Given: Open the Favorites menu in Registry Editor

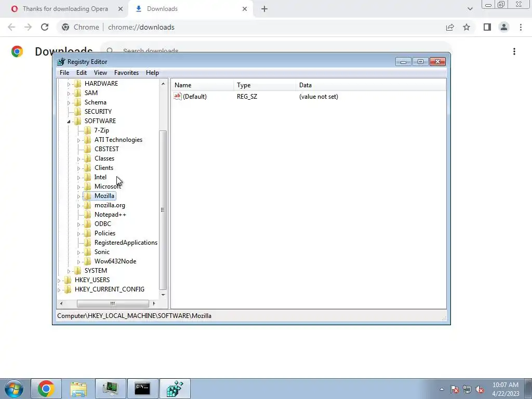Looking at the screenshot, I should (127, 73).
